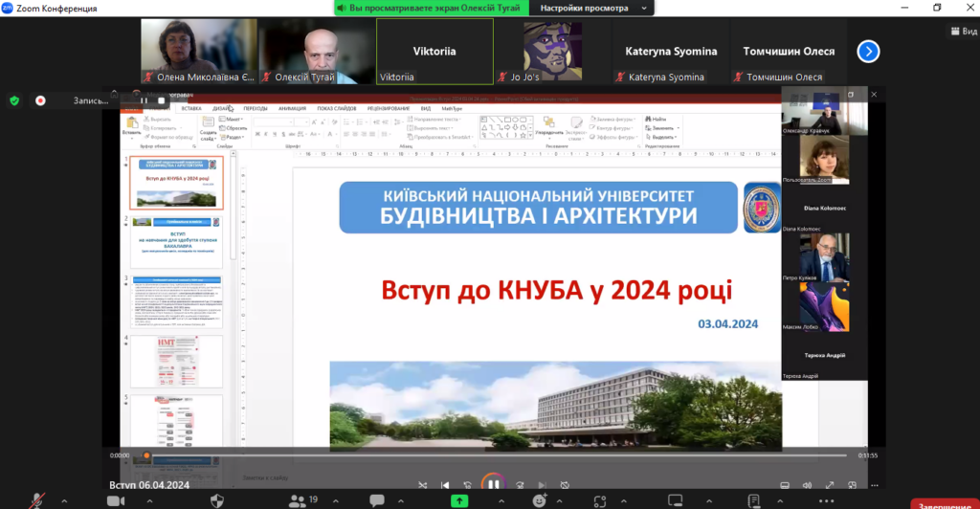Open the АНИМАЦИЯ ribbon tab
This screenshot has width=980, height=509.
(292, 109)
